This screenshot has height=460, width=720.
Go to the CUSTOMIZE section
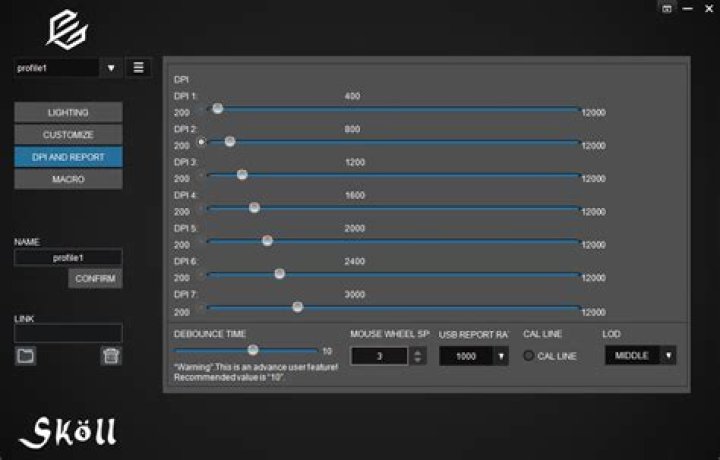(68, 135)
